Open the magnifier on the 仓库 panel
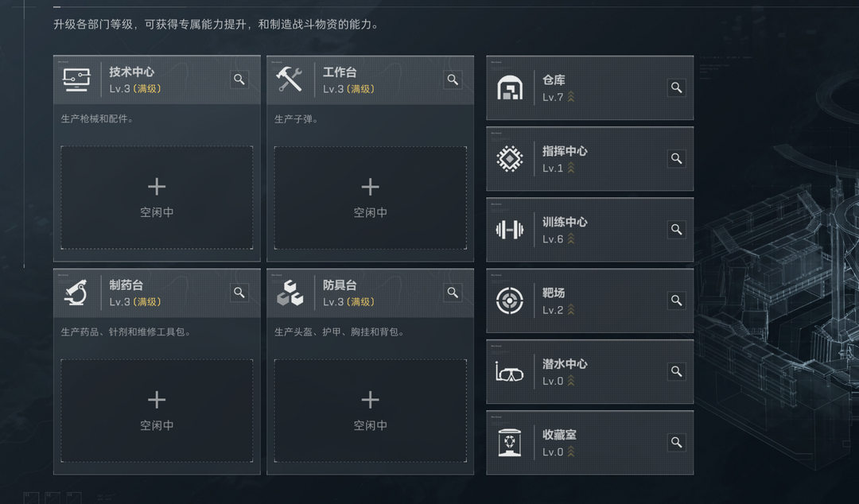The height and width of the screenshot is (504, 859). tap(676, 87)
